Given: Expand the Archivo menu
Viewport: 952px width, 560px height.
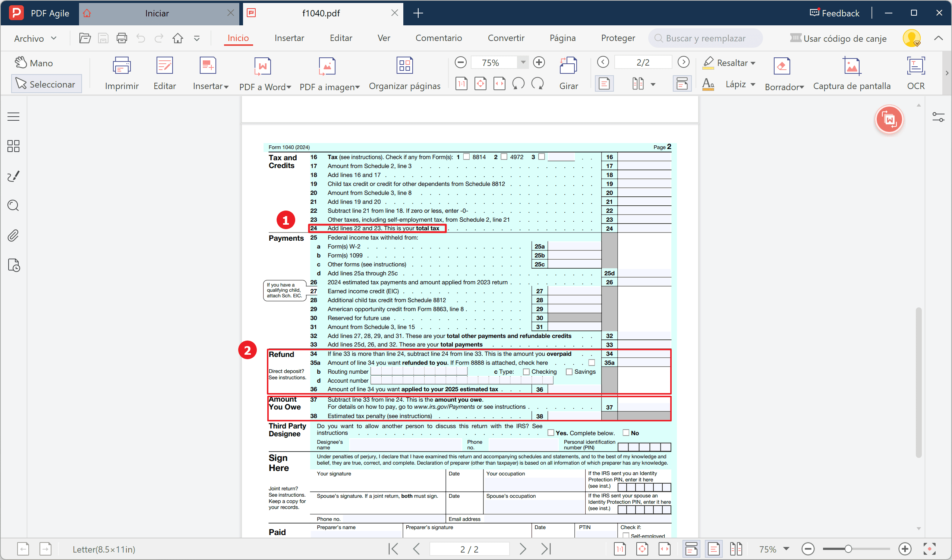Looking at the screenshot, I should (x=35, y=38).
